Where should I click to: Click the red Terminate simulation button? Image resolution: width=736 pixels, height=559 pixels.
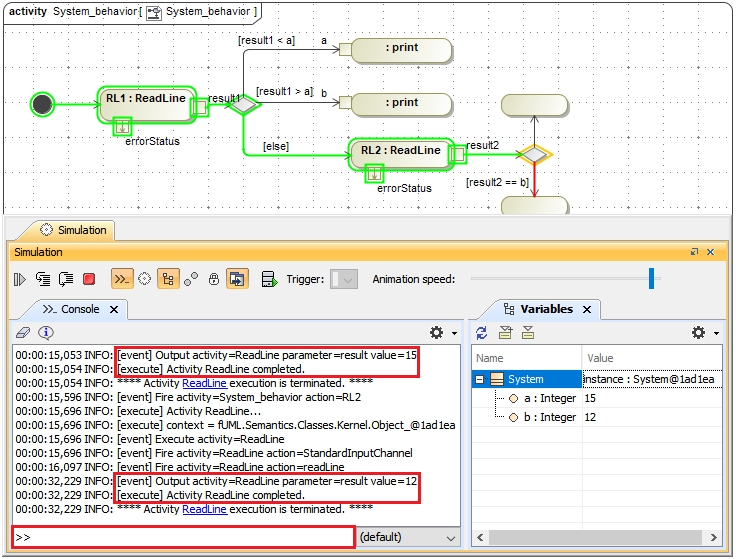(x=89, y=280)
